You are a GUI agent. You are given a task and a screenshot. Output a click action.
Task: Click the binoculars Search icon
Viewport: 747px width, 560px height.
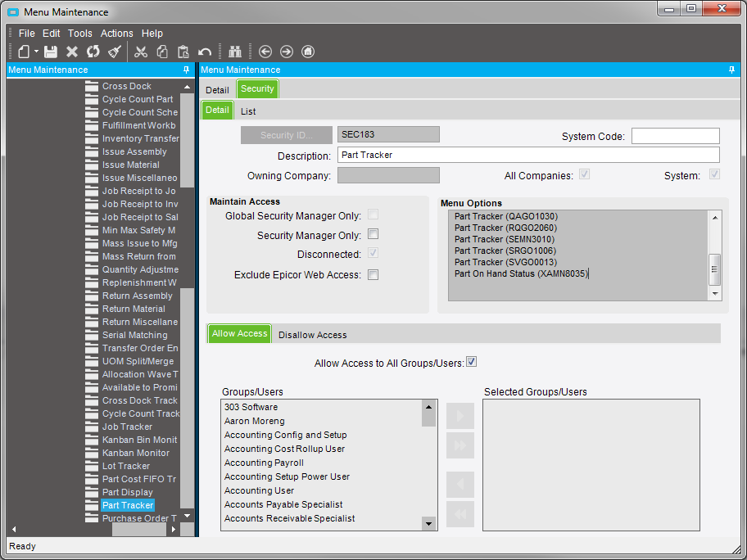235,52
